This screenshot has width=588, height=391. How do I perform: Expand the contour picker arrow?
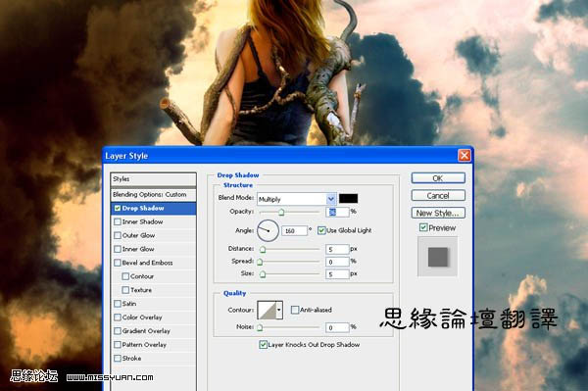pos(279,310)
